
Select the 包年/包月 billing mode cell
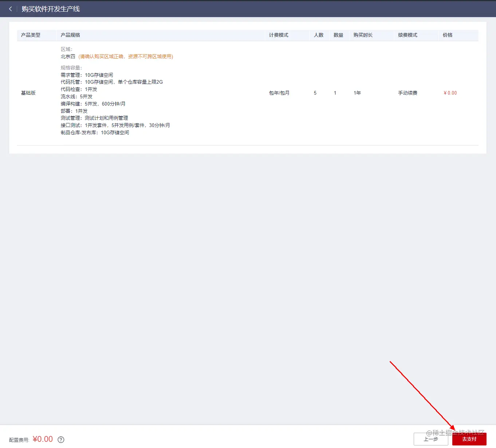[x=279, y=93]
